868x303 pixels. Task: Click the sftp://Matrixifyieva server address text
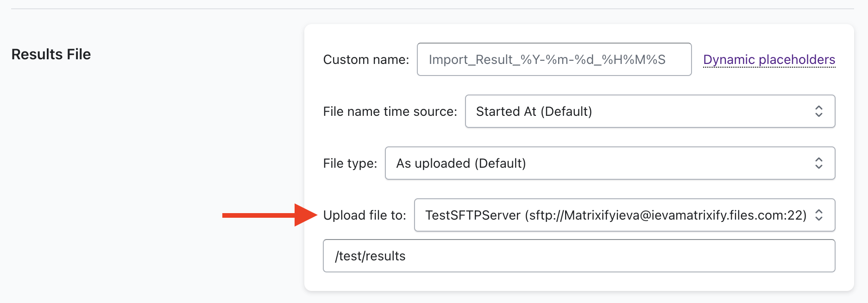pos(666,215)
